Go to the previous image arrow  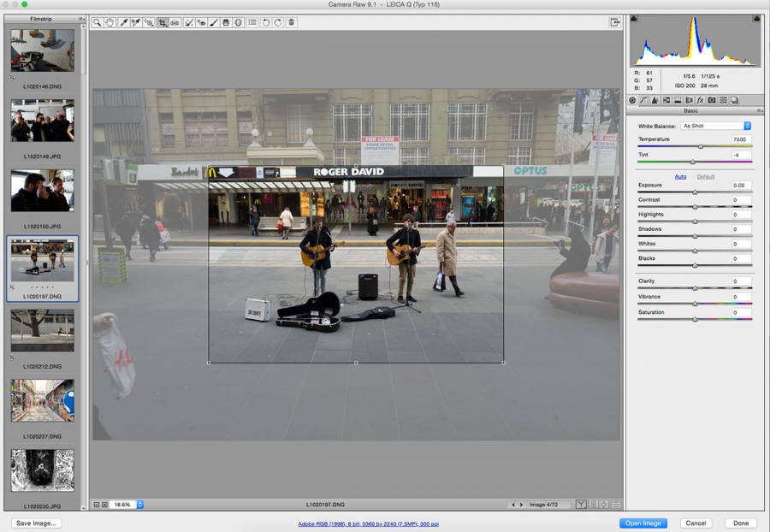513,505
